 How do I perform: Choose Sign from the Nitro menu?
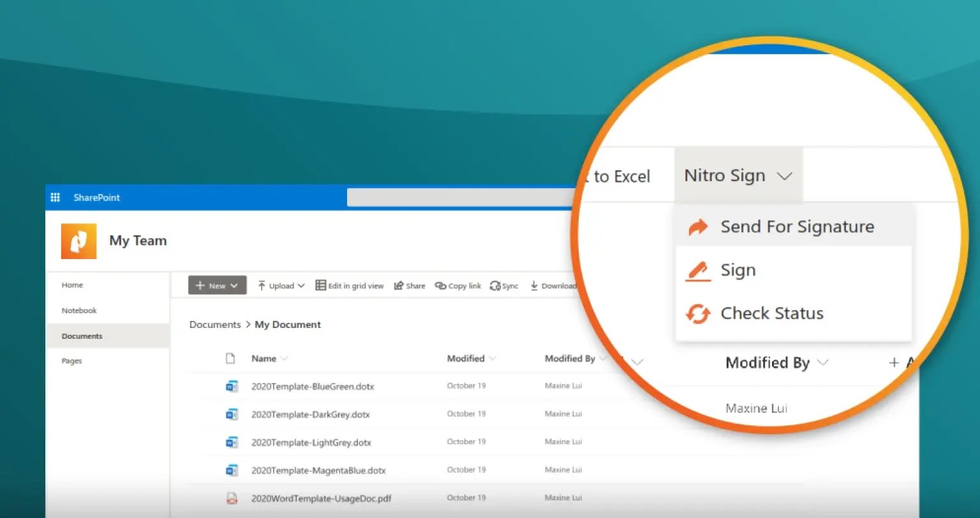738,270
